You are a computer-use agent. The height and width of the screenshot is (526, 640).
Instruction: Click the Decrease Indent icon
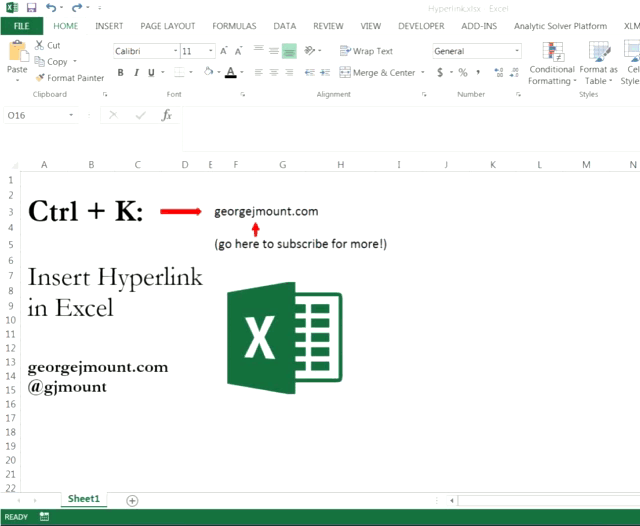[x=310, y=73]
